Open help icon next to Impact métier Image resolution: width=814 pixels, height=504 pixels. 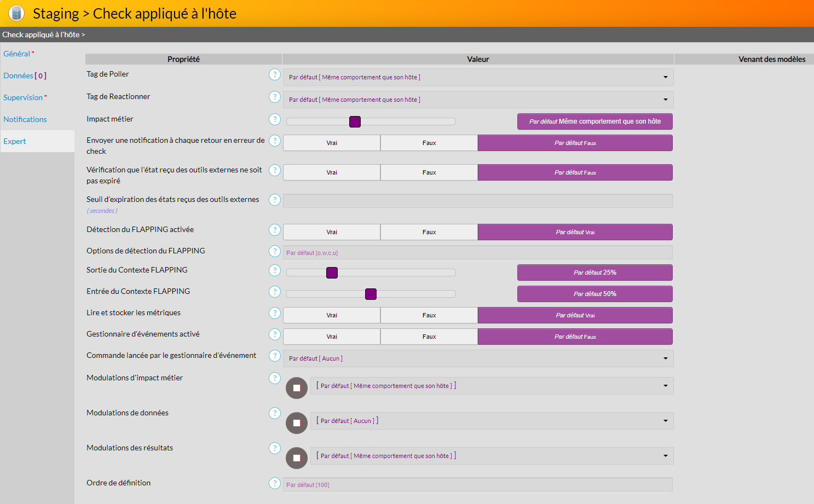click(275, 119)
